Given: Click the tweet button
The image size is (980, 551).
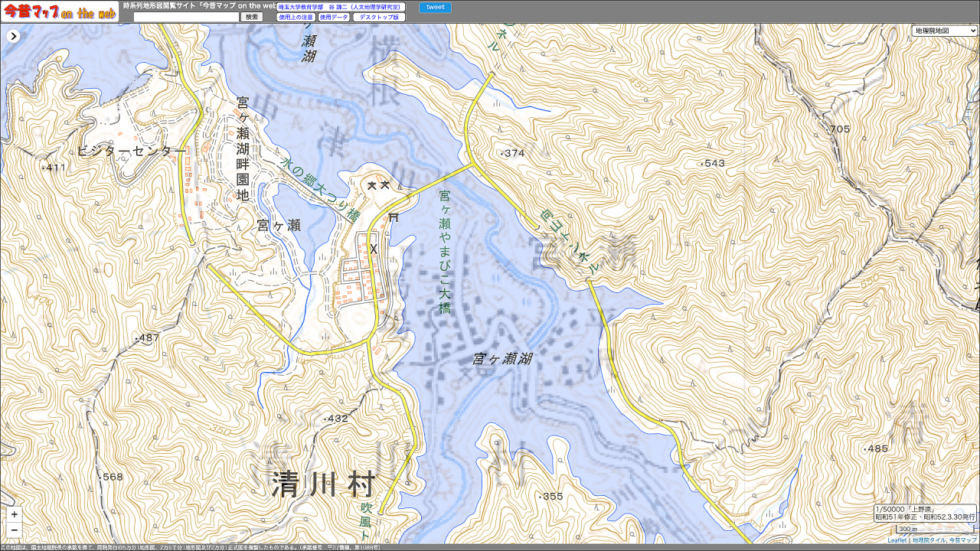Looking at the screenshot, I should tap(435, 8).
